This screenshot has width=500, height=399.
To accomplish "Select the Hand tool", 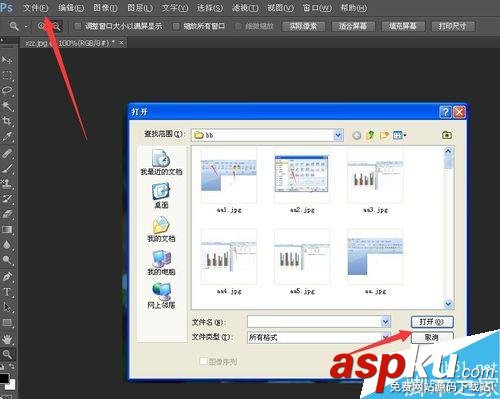I will [x=7, y=339].
